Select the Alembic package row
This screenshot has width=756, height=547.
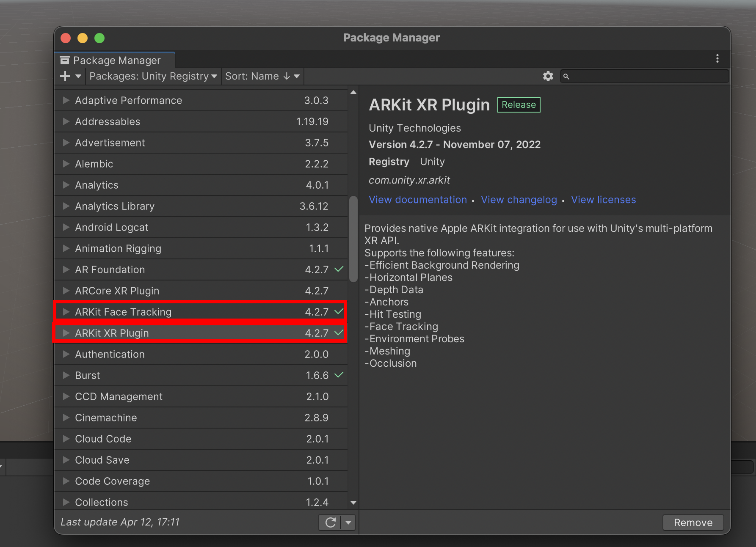[x=201, y=164]
